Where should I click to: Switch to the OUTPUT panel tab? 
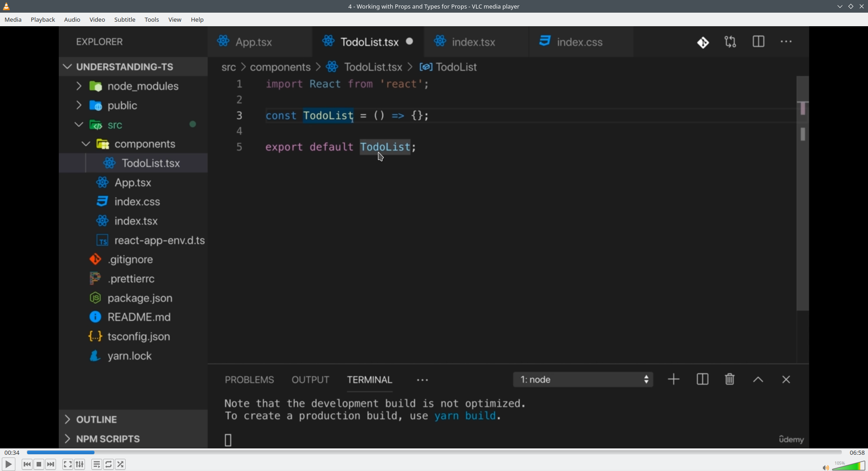pos(311,380)
